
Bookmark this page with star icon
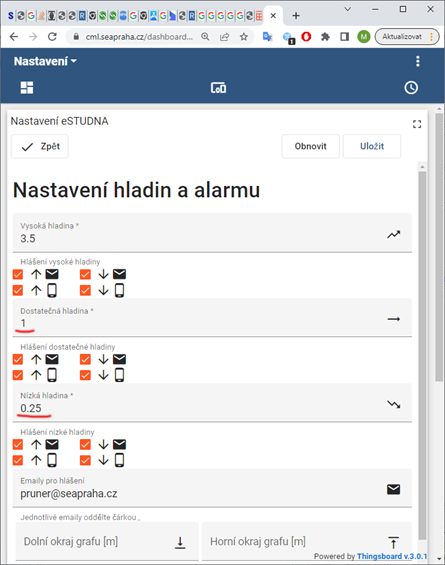tap(244, 37)
